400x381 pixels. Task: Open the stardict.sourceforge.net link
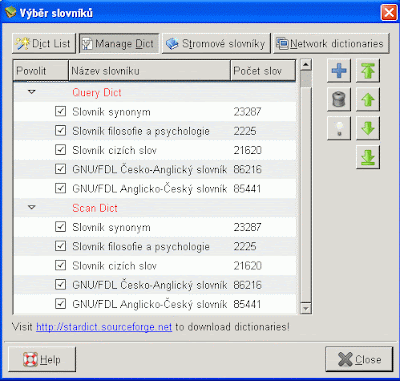tap(104, 327)
